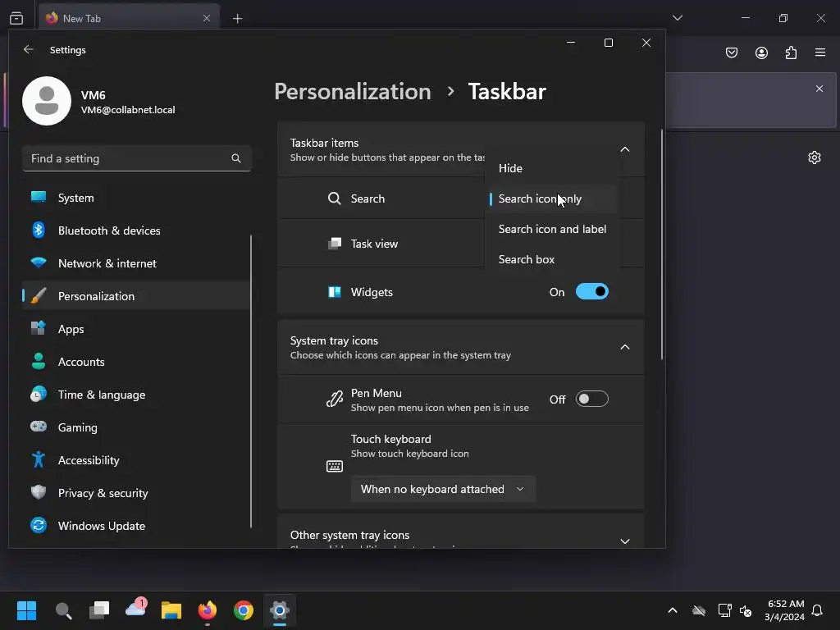
Task: Open Accessibility settings category
Action: click(136, 459)
